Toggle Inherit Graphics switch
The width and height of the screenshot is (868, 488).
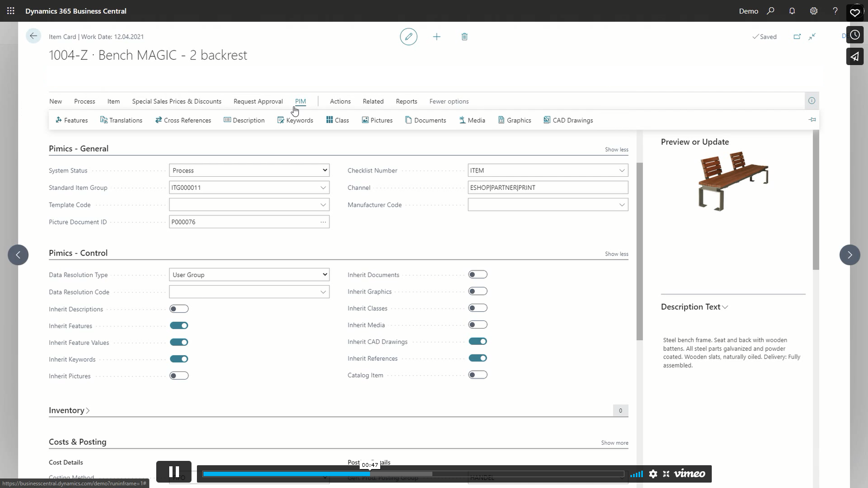click(x=478, y=291)
